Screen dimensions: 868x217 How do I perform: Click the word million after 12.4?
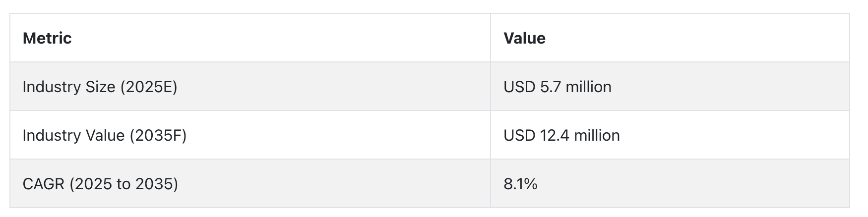tap(597, 136)
